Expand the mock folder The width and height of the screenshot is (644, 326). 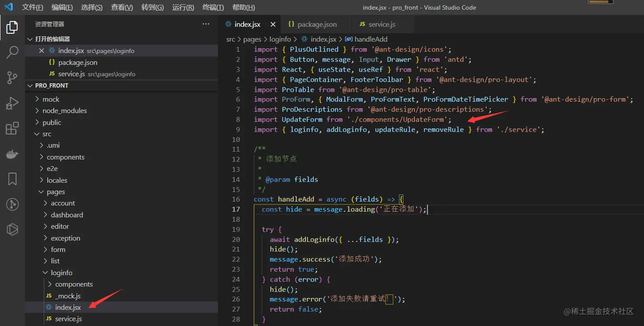coord(51,99)
